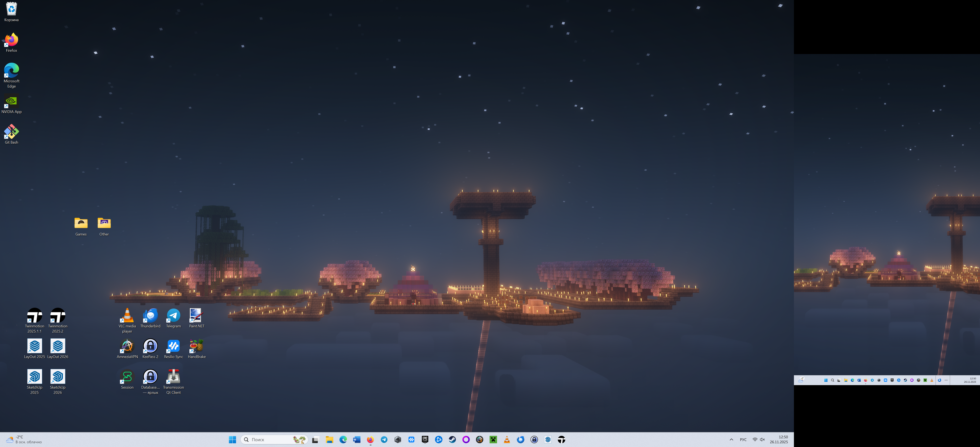980x447 pixels.
Task: Open the РУС language switcher
Action: 743,439
